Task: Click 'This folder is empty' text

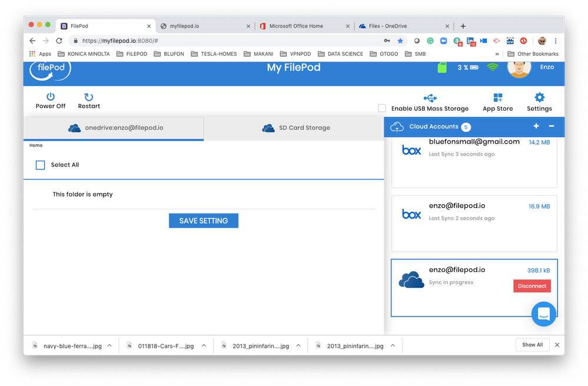Action: (x=82, y=194)
